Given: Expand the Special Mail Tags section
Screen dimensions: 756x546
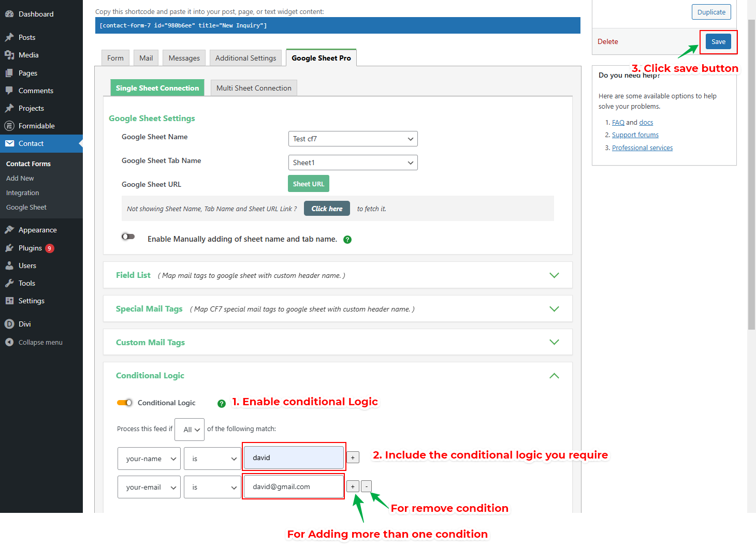Looking at the screenshot, I should (x=554, y=309).
